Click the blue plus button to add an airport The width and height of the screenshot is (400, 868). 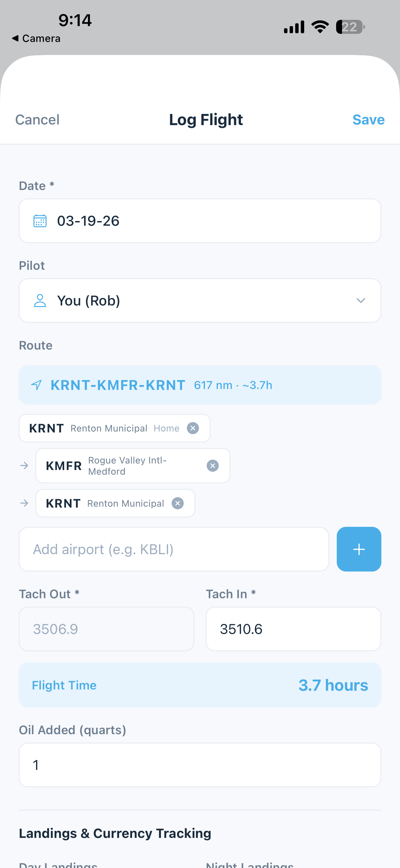pos(358,549)
